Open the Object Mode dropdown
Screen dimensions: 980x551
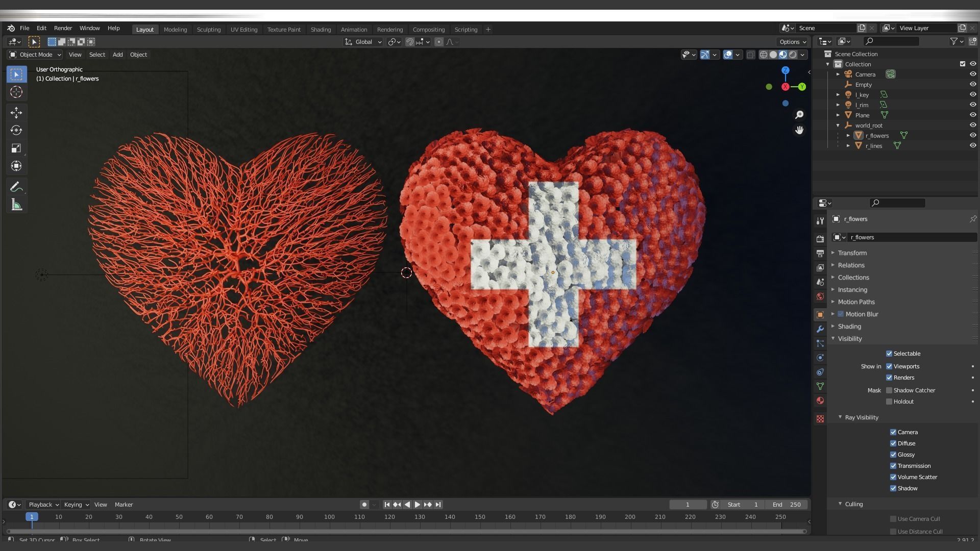(x=35, y=55)
